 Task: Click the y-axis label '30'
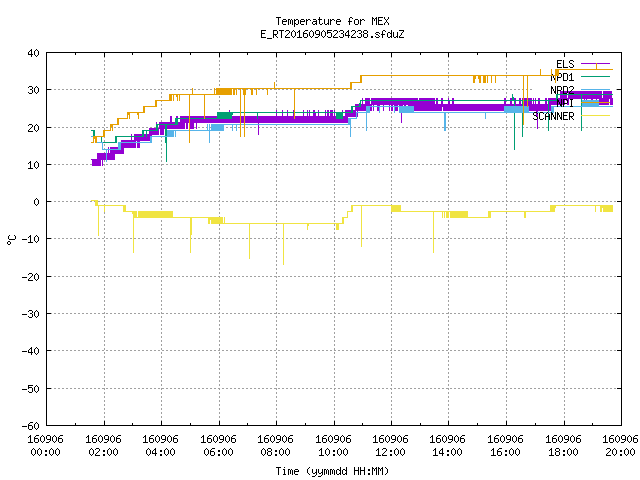click(x=33, y=90)
